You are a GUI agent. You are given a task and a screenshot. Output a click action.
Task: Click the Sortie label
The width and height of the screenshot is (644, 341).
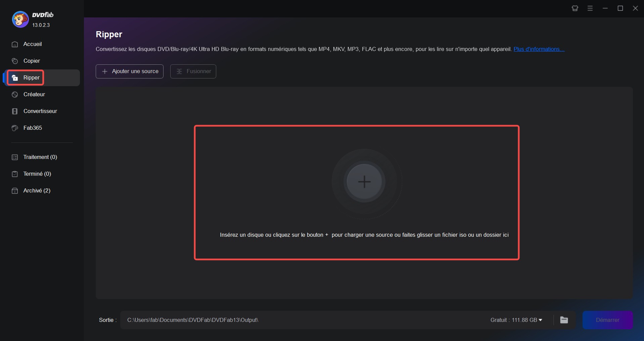(x=108, y=320)
